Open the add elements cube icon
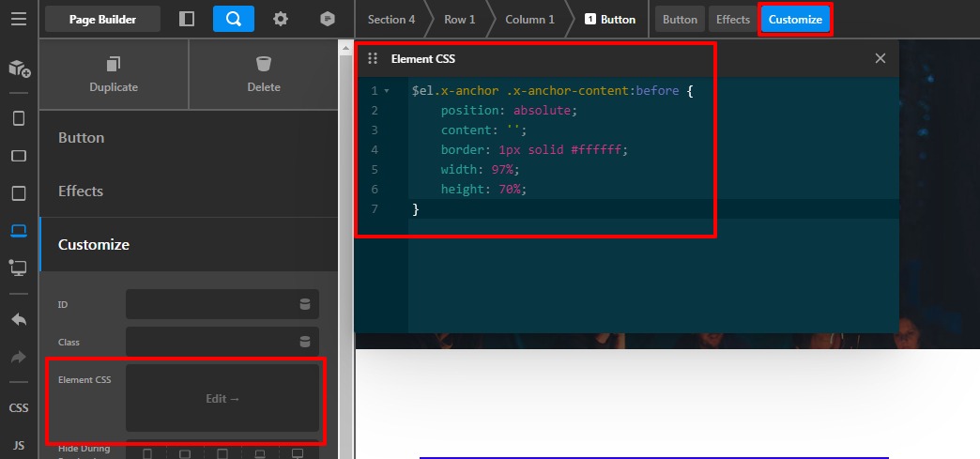The height and width of the screenshot is (459, 980). pyautogui.click(x=19, y=69)
